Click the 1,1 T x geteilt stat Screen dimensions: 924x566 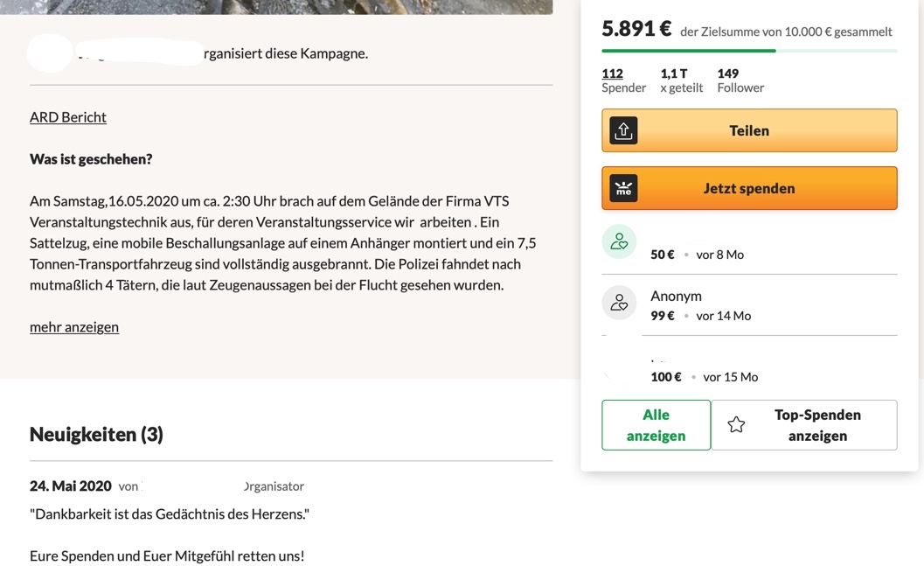(681, 80)
